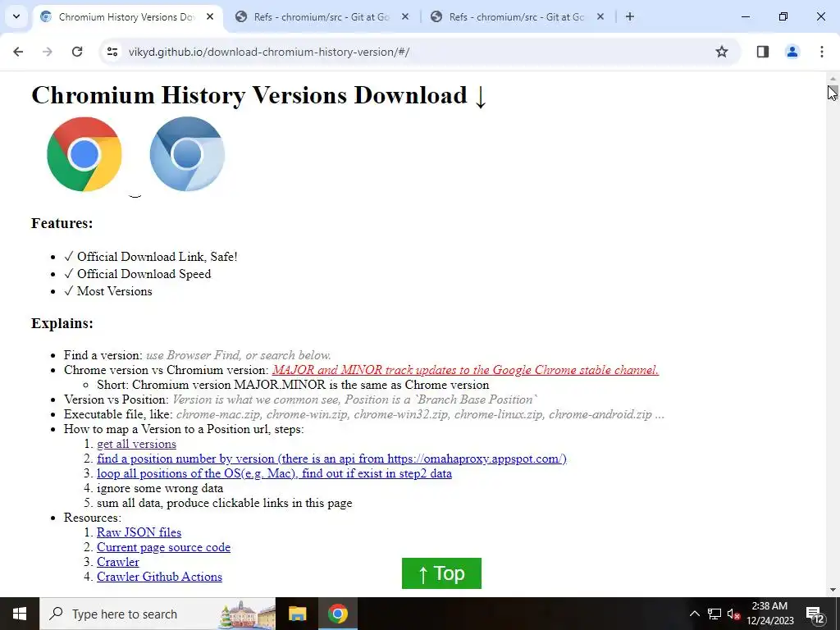Open the network status tray icon
840x630 pixels.
(714, 614)
